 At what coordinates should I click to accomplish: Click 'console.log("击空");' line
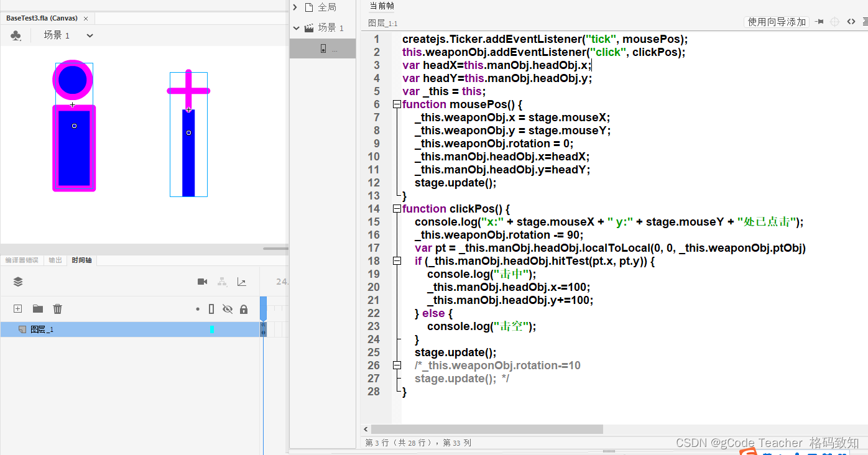point(481,326)
